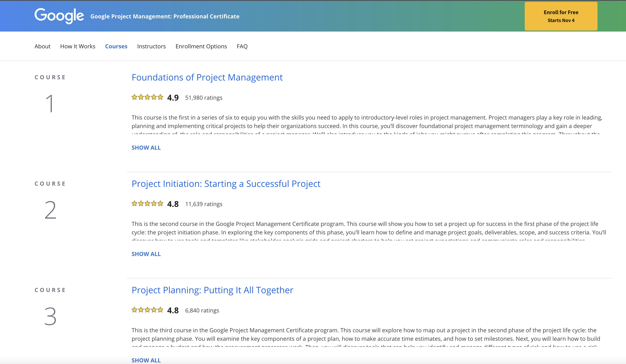Go to the Instructors tab
The height and width of the screenshot is (364, 626).
(151, 46)
